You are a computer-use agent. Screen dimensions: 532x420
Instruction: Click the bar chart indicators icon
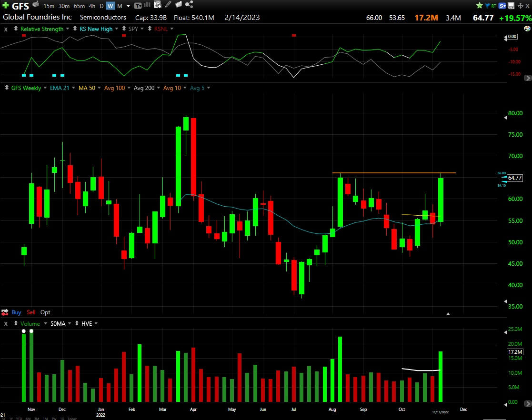coord(147,5)
